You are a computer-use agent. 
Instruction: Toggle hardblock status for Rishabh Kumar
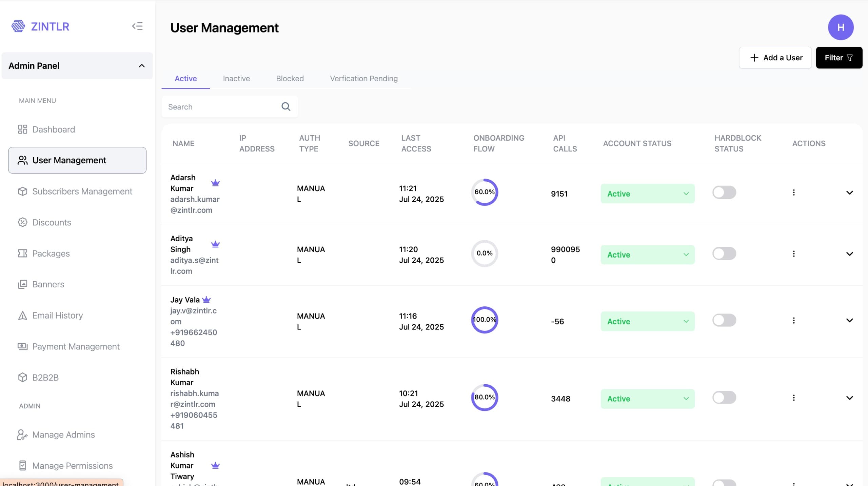[x=724, y=398]
